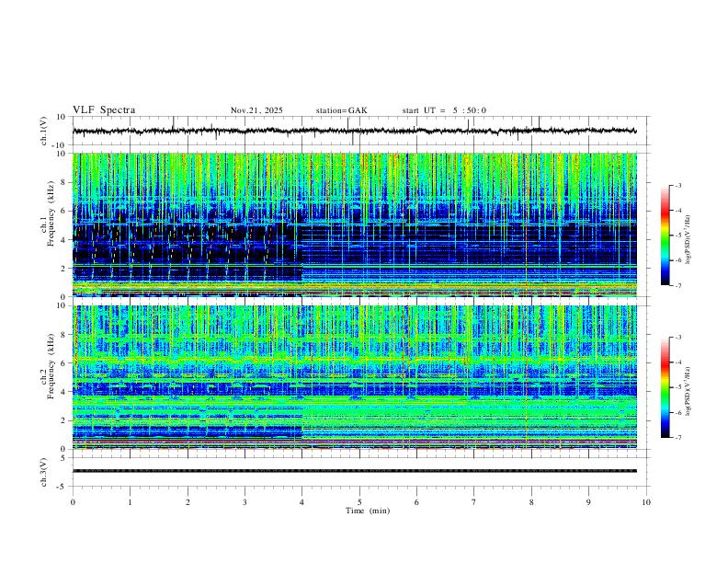Screen dimensions: 728x563
Task: Click the time axis tick label "2"
Action: (188, 502)
